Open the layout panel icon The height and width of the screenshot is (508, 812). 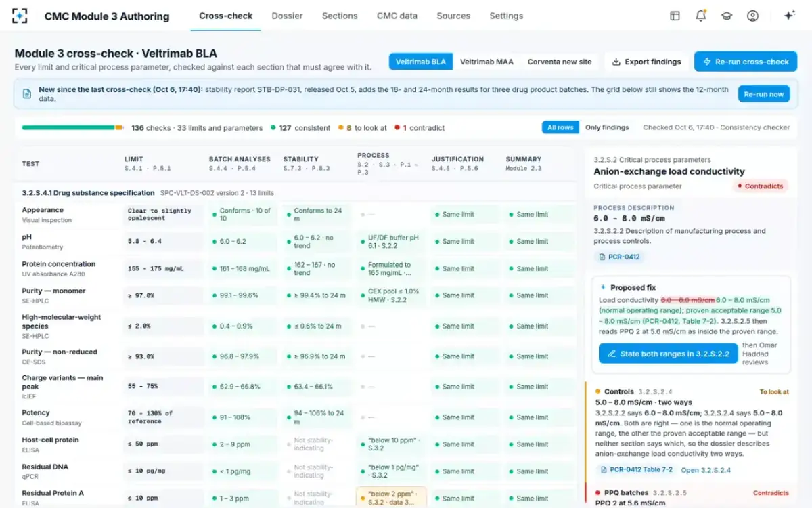click(x=675, y=16)
